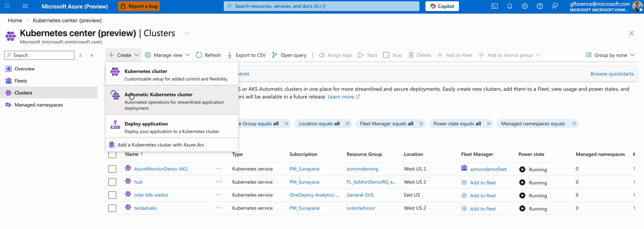644x229 pixels.
Task: Remove the Power state equals all filter
Action: [x=489, y=124]
